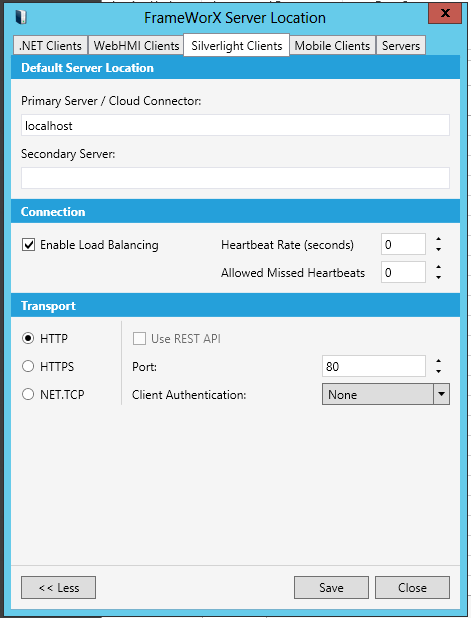Screen dimensions: 471x618
Task: Increase the Port value with up arrow
Action: coord(438,361)
